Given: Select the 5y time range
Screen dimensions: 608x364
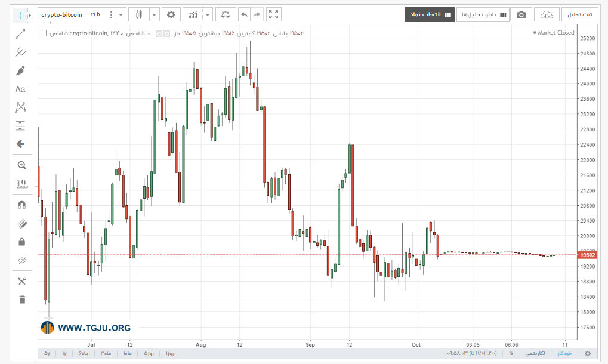Looking at the screenshot, I should pos(47,353).
